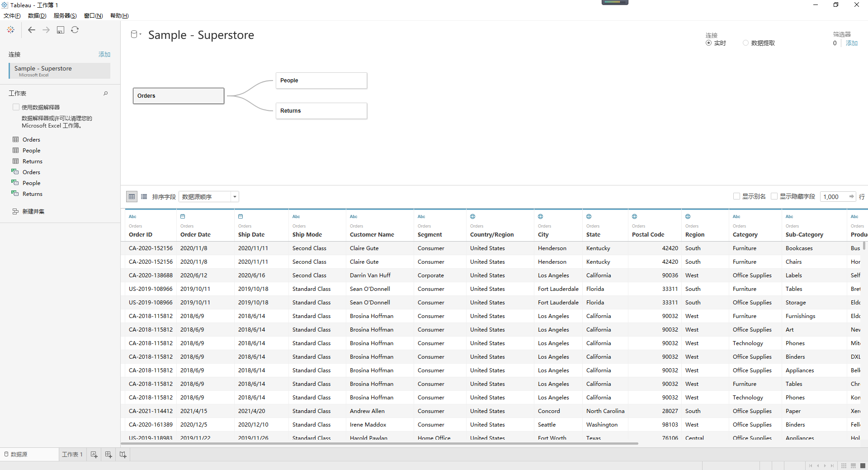Select the 实时 connection radio button
The width and height of the screenshot is (868, 470).
coord(708,43)
